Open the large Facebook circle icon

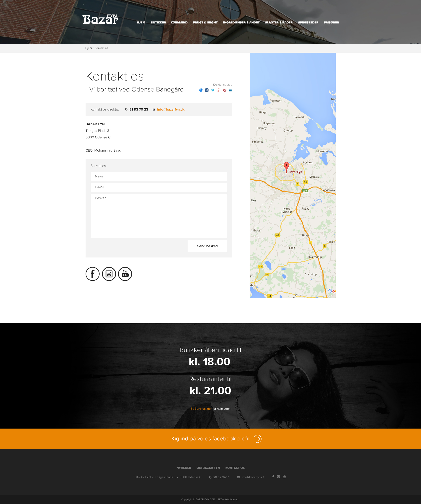coord(93,274)
